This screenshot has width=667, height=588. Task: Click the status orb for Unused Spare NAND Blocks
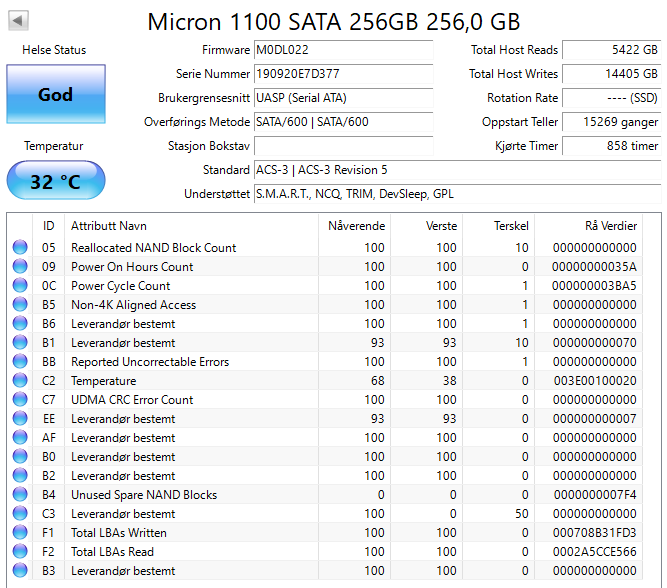click(x=20, y=494)
